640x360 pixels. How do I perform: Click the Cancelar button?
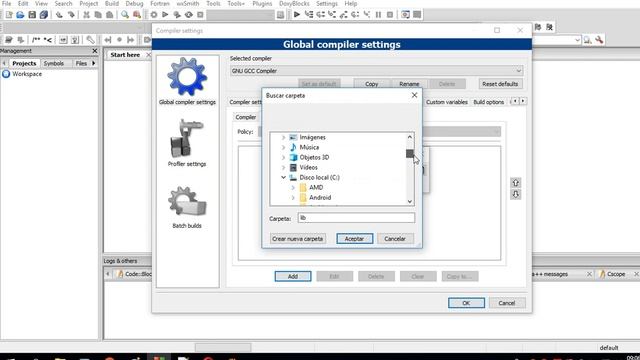tap(395, 239)
